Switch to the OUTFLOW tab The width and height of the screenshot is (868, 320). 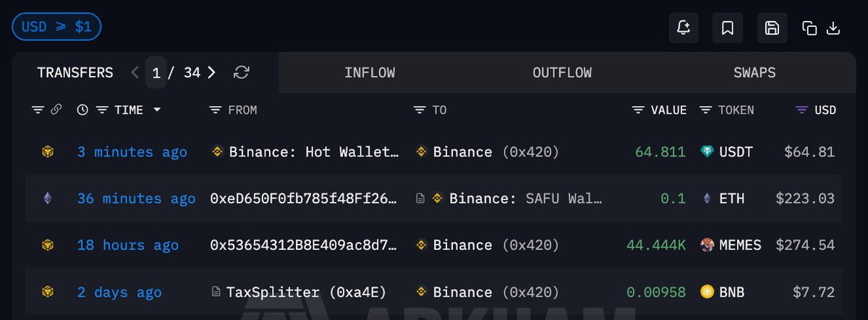pyautogui.click(x=562, y=72)
